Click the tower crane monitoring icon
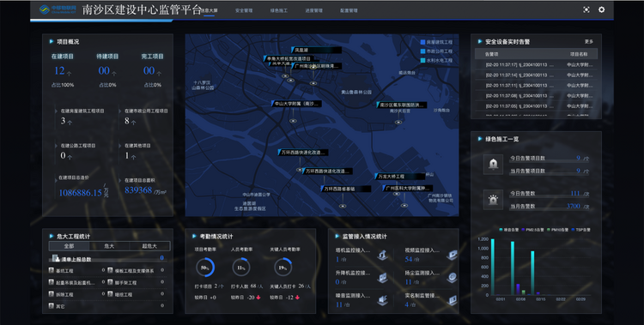The image size is (644, 325). click(382, 255)
